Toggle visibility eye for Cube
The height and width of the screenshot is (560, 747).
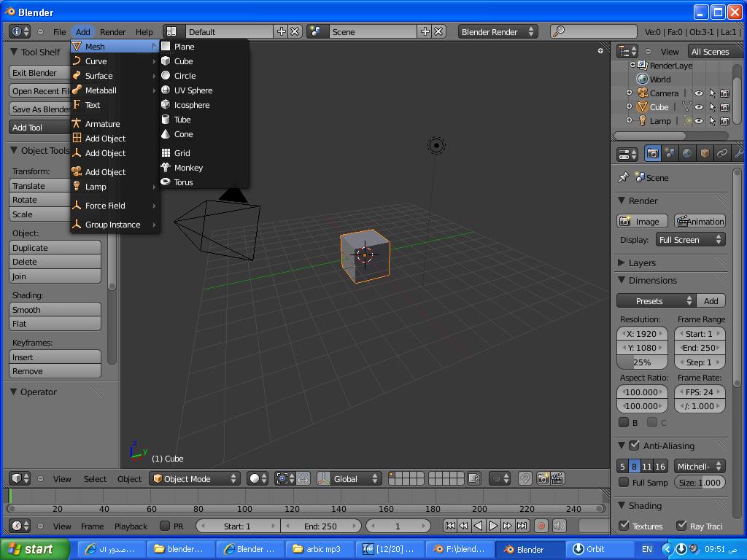point(698,107)
